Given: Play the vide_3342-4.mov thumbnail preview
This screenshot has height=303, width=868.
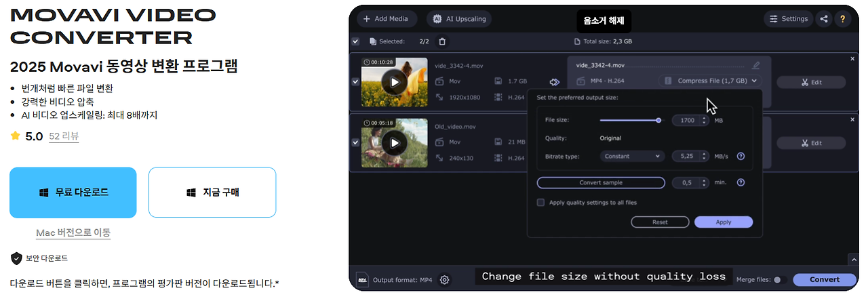Looking at the screenshot, I should click(x=394, y=83).
